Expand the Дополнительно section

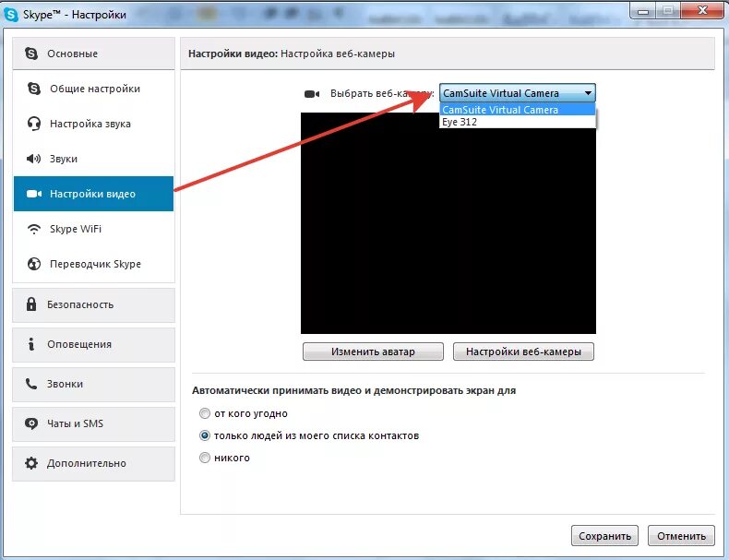93,464
